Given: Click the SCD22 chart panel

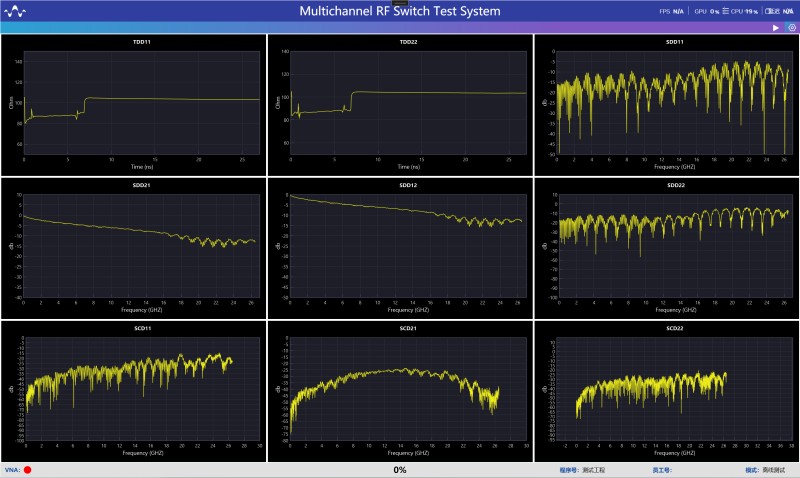Looking at the screenshot, I should [x=667, y=391].
